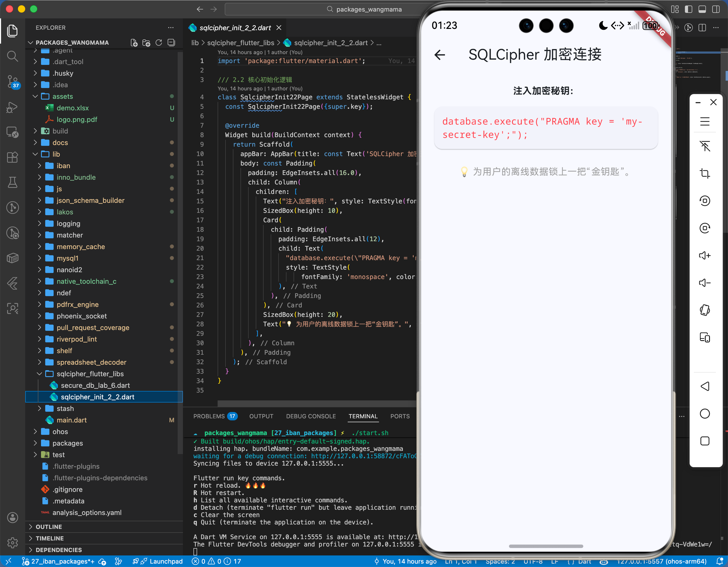Toggle the primary side bar layout button
Screen dimensions: 728x567
click(x=688, y=9)
